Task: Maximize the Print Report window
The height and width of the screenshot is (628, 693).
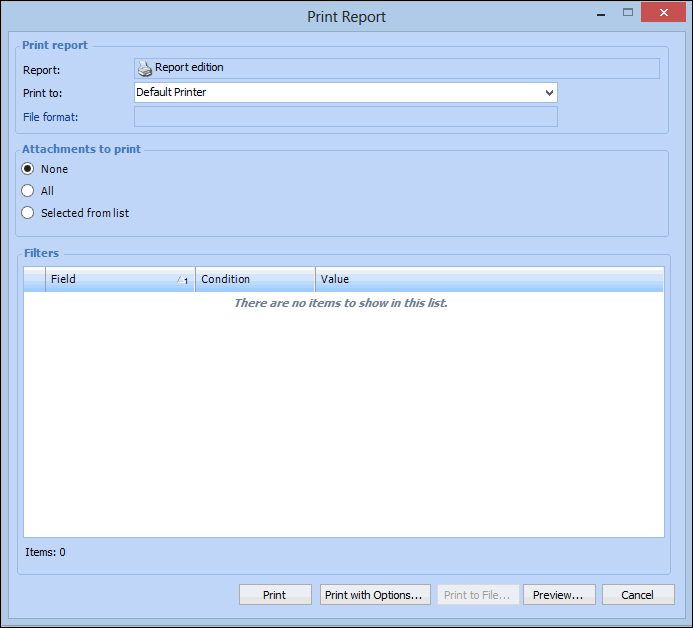Action: 628,13
